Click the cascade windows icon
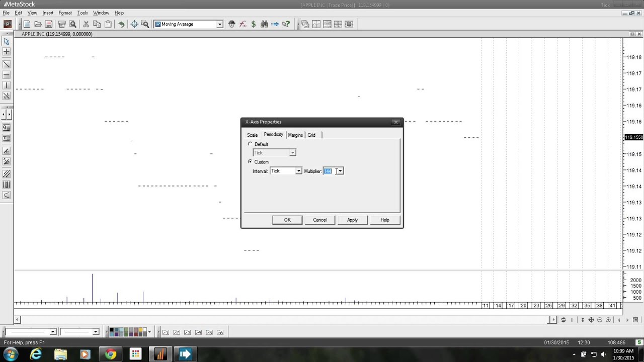 coord(305,24)
